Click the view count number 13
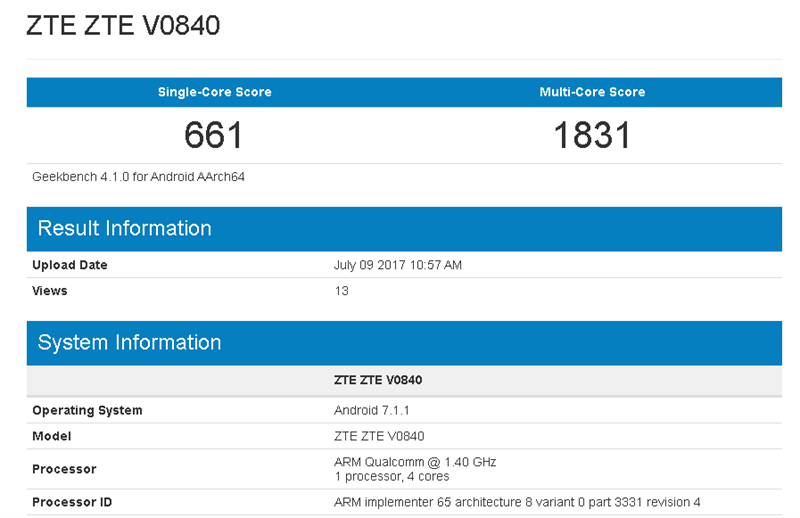800x518 pixels. tap(340, 291)
